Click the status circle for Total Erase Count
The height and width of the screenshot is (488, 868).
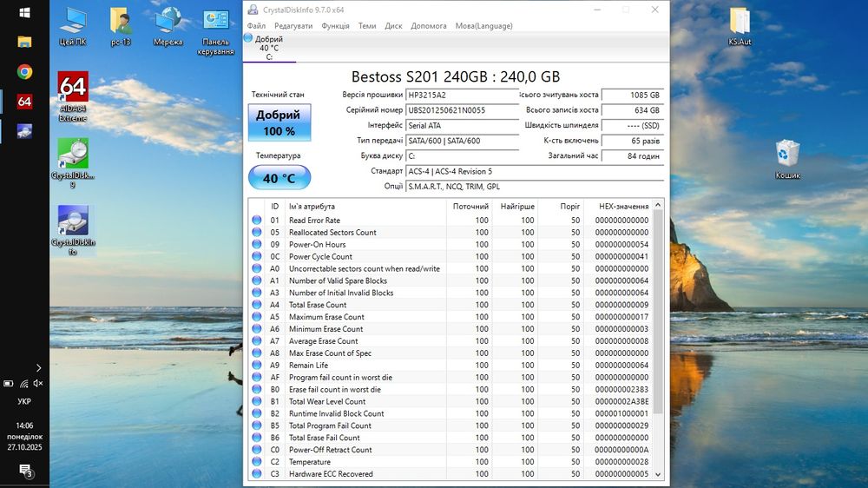tap(256, 305)
